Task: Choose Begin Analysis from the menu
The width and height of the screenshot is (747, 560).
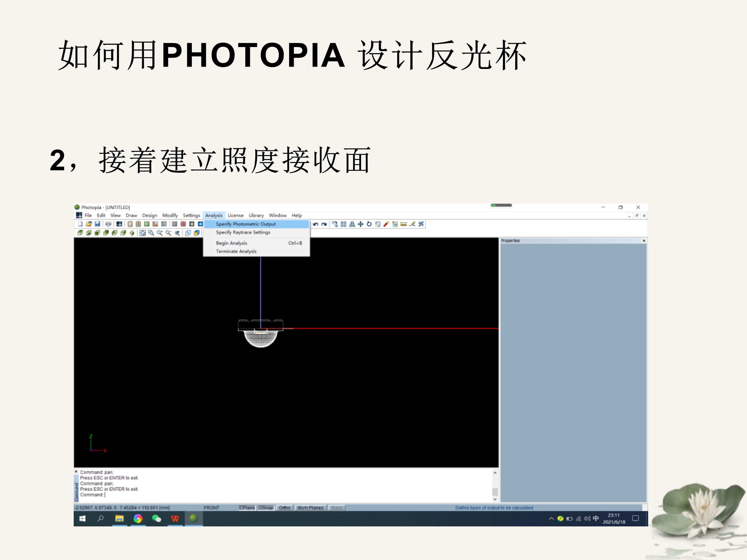Action: click(x=232, y=243)
